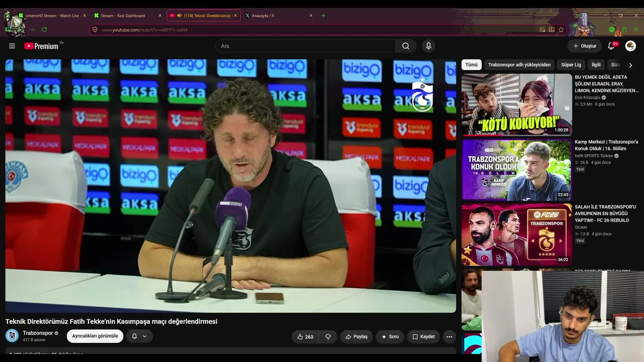The width and height of the screenshot is (644, 362).
Task: Open YouTube notifications bell
Action: [x=612, y=46]
